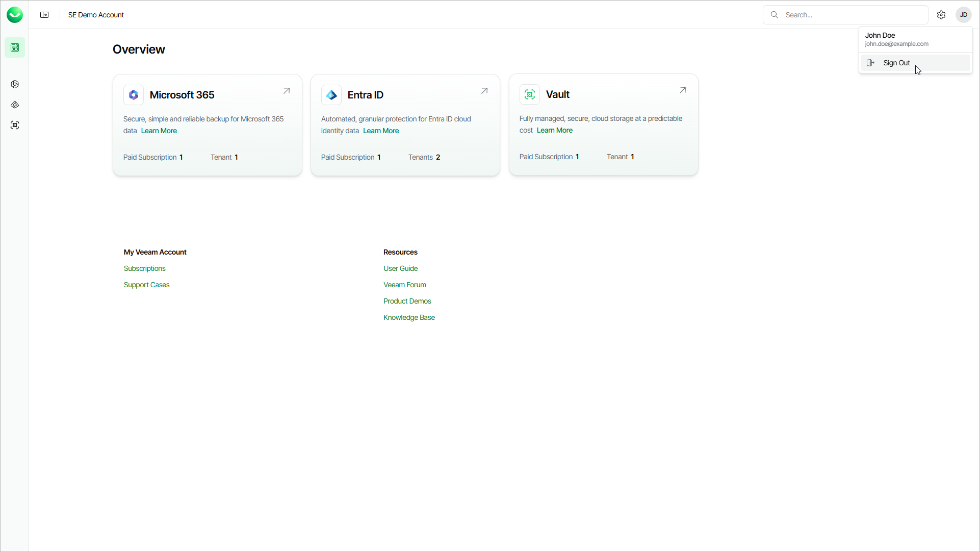Toggle the sidebar panel icon

point(44,15)
